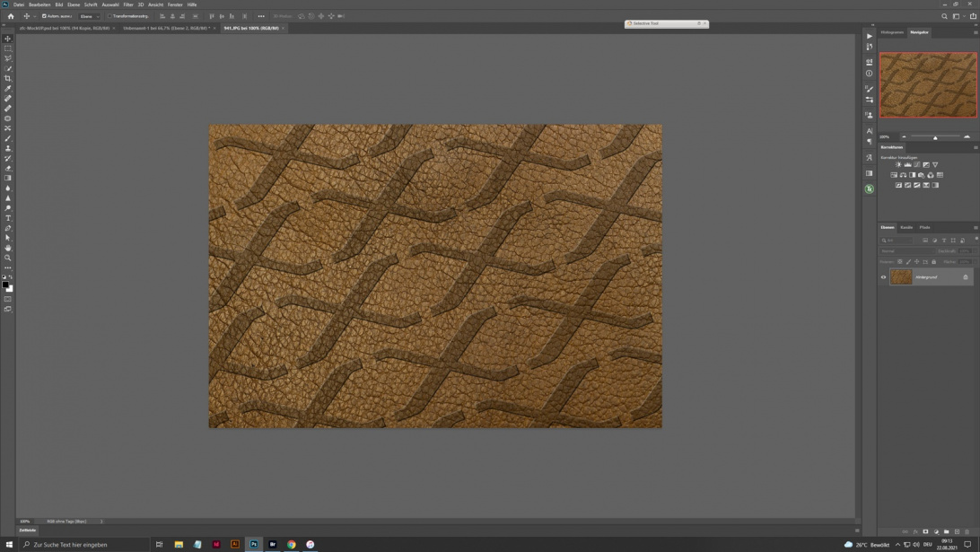Open Photoshop from the Windows taskbar

(254, 544)
